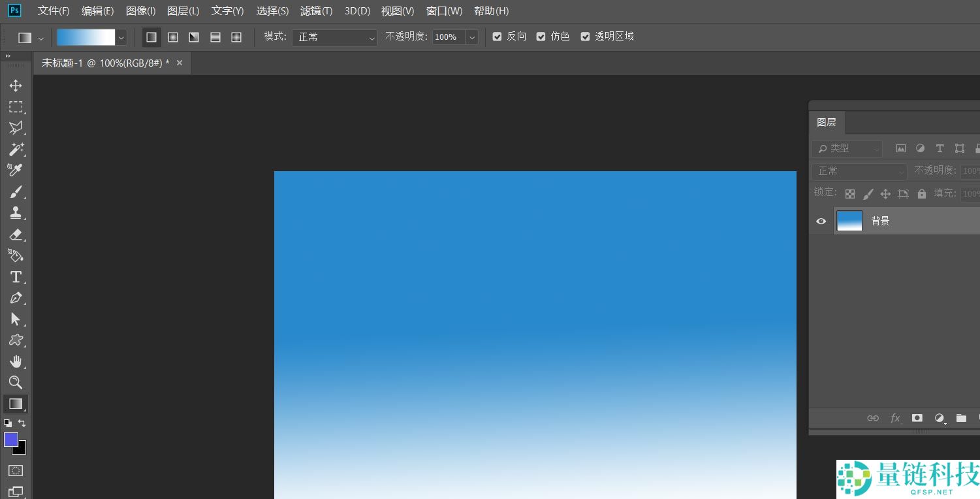
Task: Hide the 背景 layer using eye icon
Action: pyautogui.click(x=821, y=221)
